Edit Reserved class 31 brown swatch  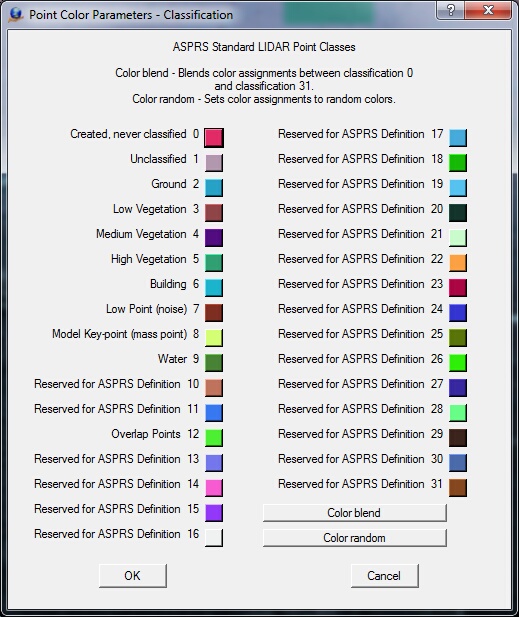pos(458,488)
